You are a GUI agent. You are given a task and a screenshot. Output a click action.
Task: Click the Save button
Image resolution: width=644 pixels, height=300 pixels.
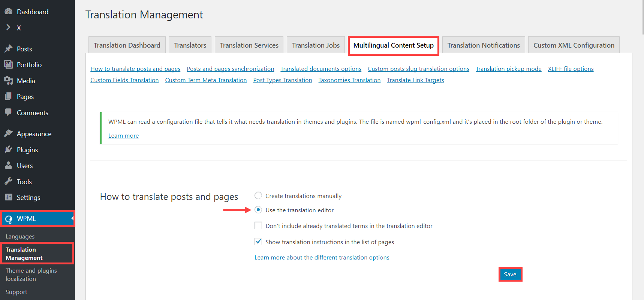click(510, 274)
